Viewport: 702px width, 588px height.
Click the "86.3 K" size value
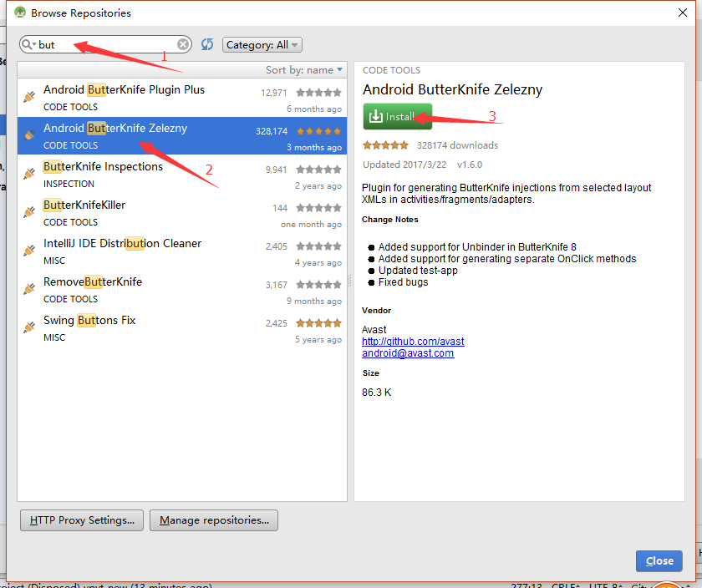(377, 393)
